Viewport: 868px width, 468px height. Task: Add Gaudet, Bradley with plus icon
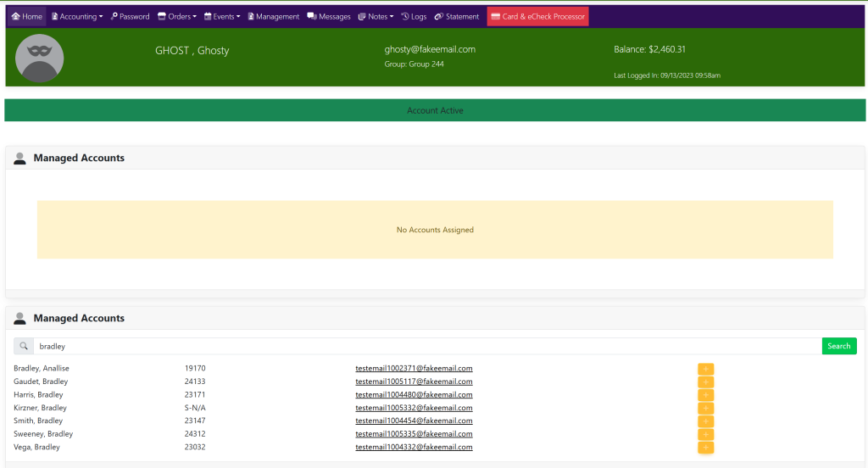coord(705,382)
